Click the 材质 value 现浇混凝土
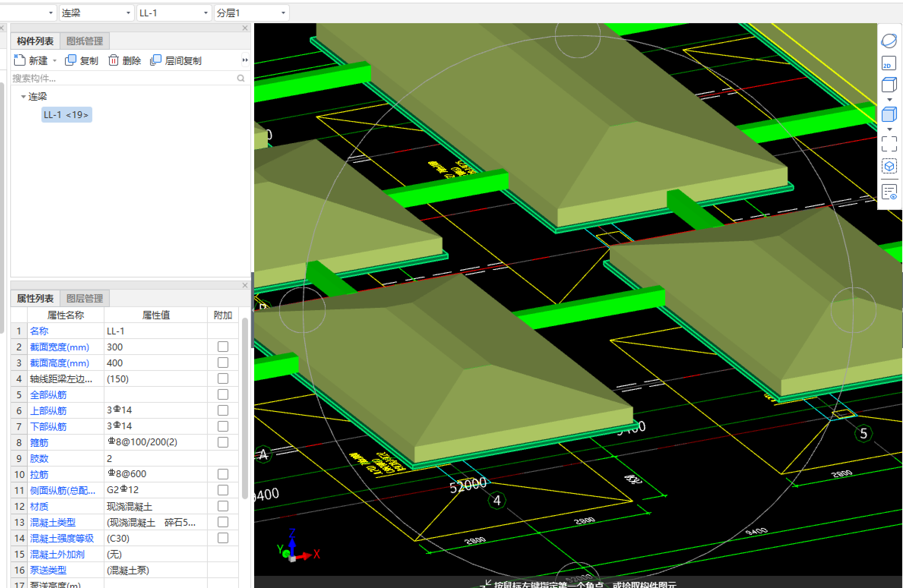 pyautogui.click(x=155, y=506)
